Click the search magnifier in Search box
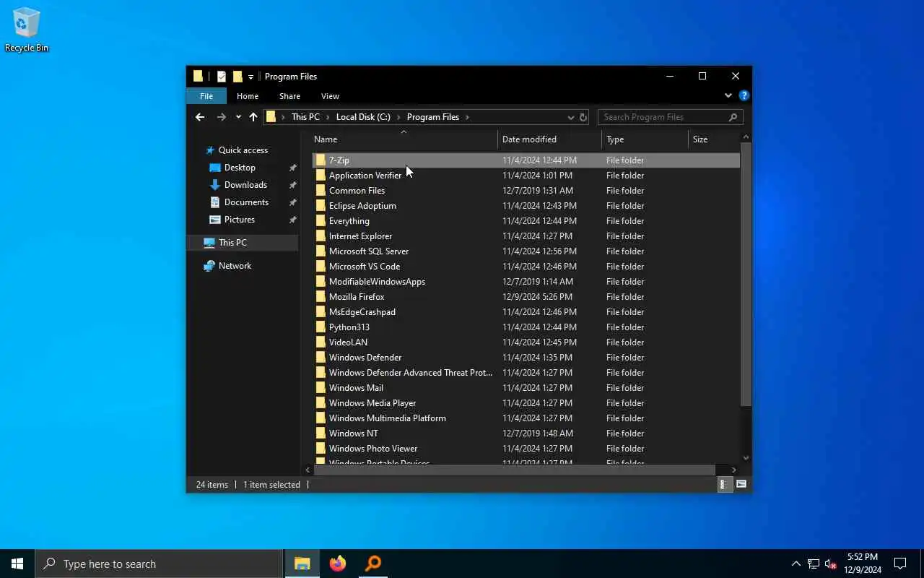This screenshot has width=924, height=578. tap(733, 117)
